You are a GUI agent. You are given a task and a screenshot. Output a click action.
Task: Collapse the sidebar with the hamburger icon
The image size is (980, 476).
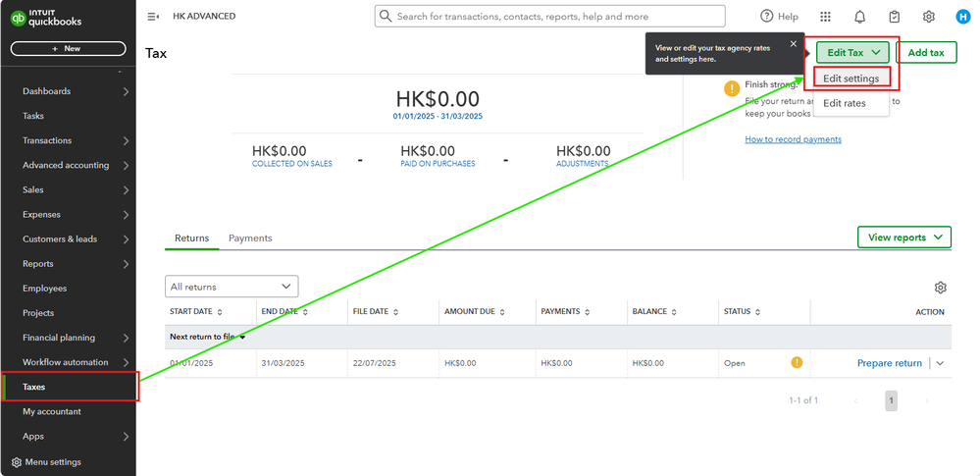pos(153,17)
